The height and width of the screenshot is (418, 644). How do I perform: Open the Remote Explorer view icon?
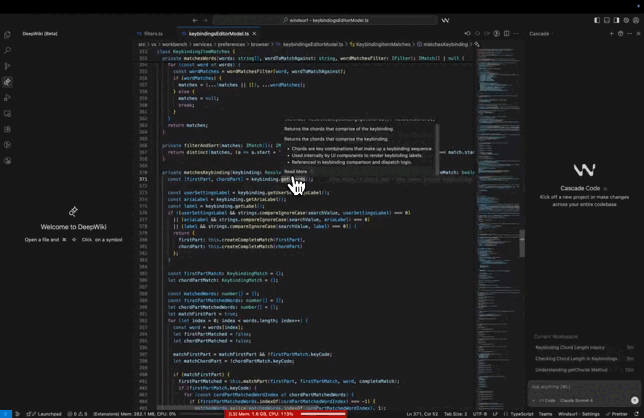(7, 113)
